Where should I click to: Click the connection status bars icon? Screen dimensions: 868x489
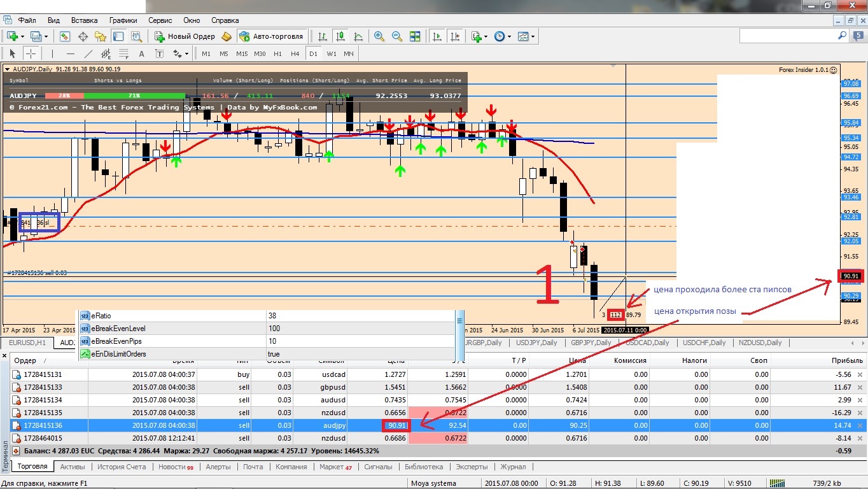[778, 483]
